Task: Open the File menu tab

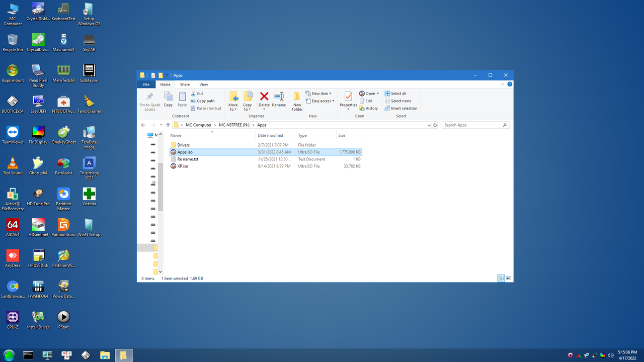Action: (146, 84)
